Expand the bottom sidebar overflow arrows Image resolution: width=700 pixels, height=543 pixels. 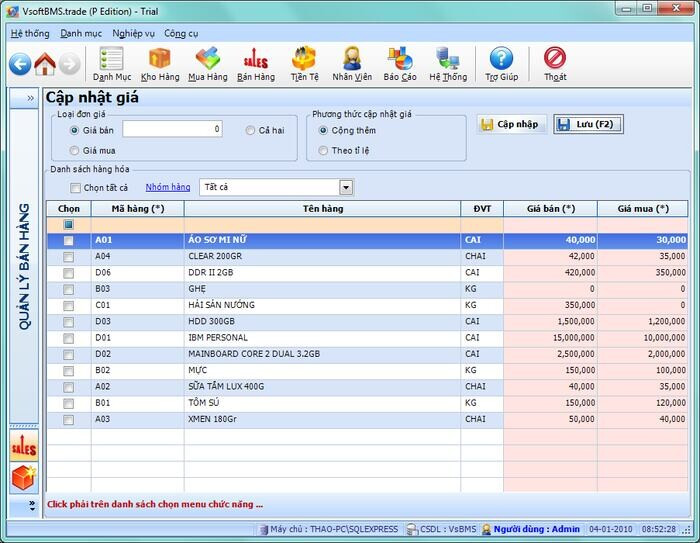[x=30, y=506]
